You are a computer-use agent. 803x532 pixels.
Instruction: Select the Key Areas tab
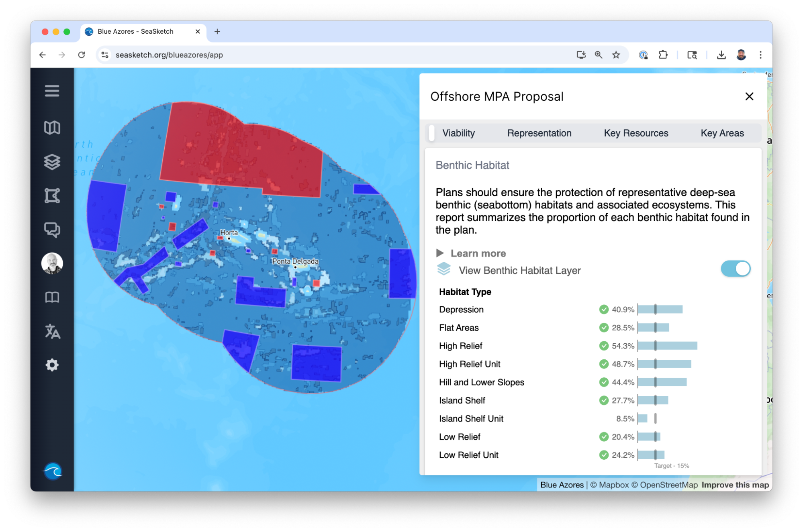click(x=722, y=133)
